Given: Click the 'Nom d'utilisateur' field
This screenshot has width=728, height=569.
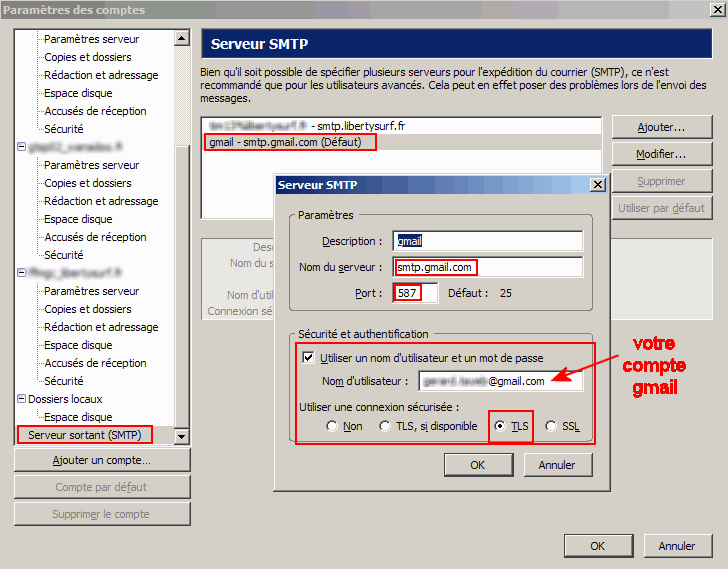Looking at the screenshot, I should (500, 381).
